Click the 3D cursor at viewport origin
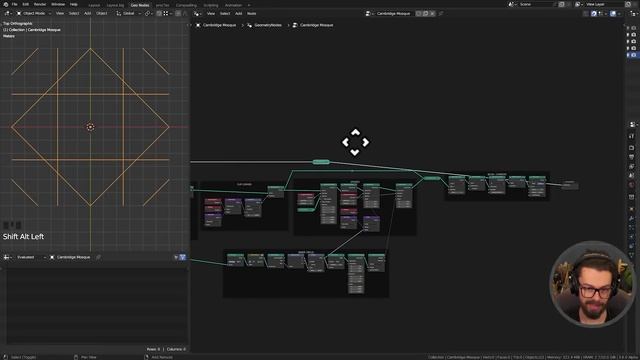 (x=90, y=127)
